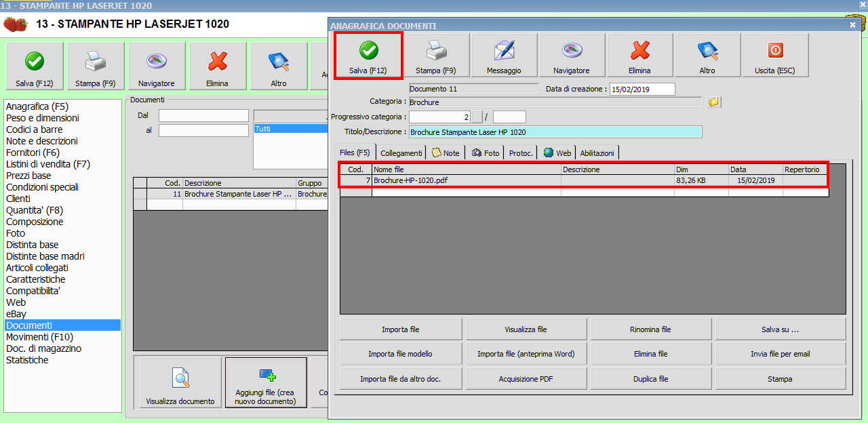
Task: Select Peso e dimensioni in sidebar
Action: tap(43, 118)
